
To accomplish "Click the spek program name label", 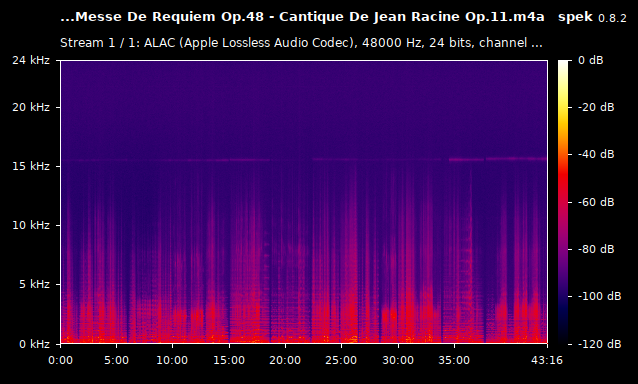I will (575, 17).
